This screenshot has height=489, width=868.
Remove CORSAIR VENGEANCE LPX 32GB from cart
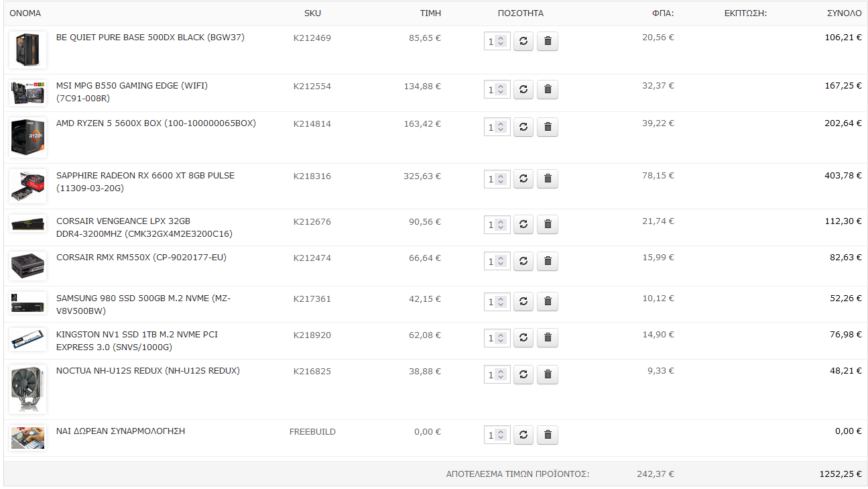[x=548, y=225]
